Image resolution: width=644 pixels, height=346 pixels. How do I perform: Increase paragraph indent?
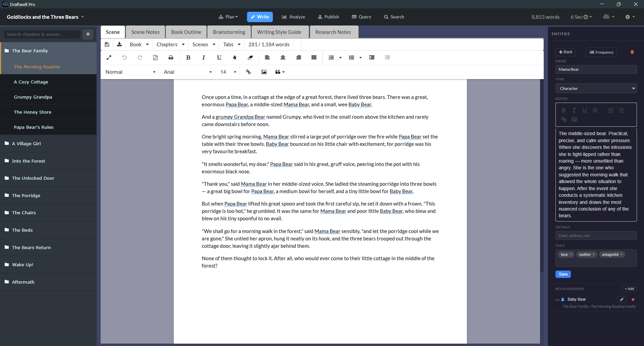coord(372,58)
